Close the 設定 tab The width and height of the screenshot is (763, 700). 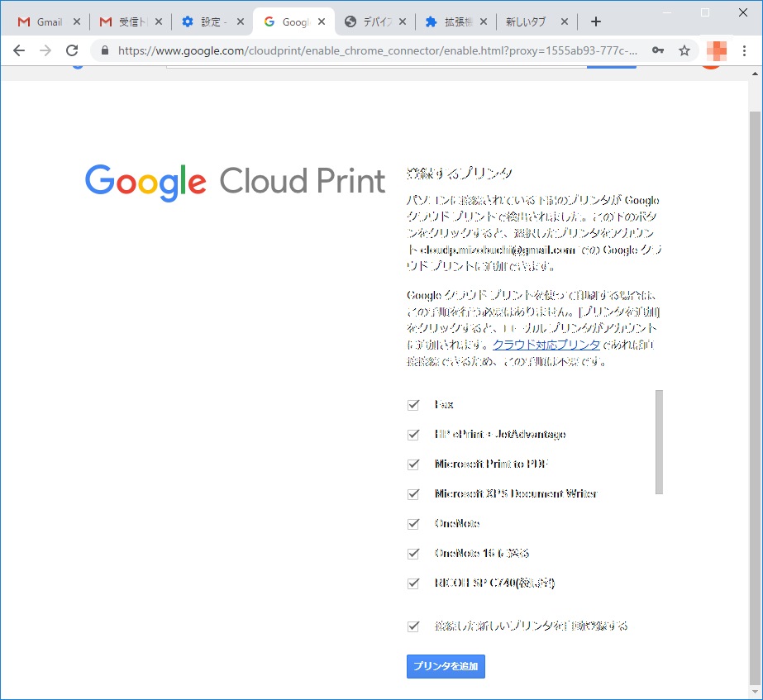tap(241, 21)
